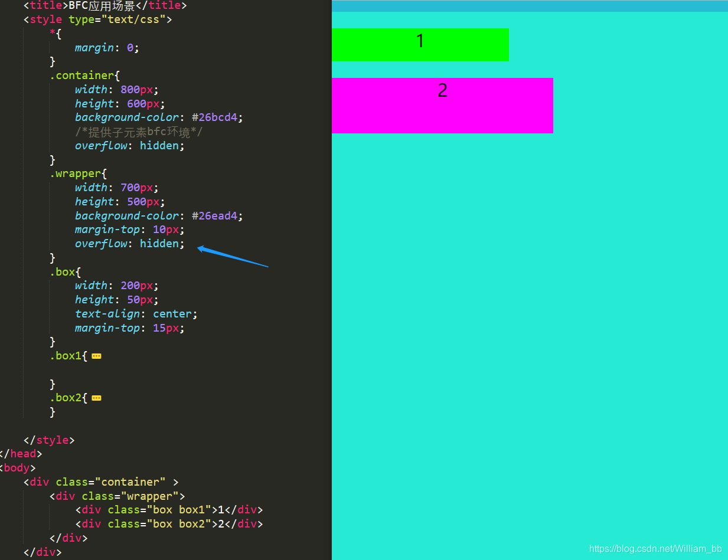Click "background-color: #26ead4;" line
Image resolution: width=728 pixels, height=560 pixels.
[x=159, y=216]
